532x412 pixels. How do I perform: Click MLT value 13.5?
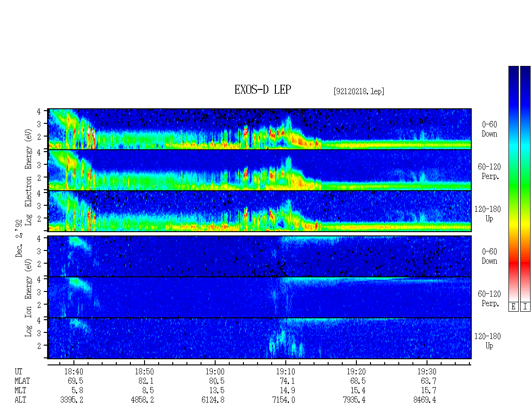coord(217,391)
